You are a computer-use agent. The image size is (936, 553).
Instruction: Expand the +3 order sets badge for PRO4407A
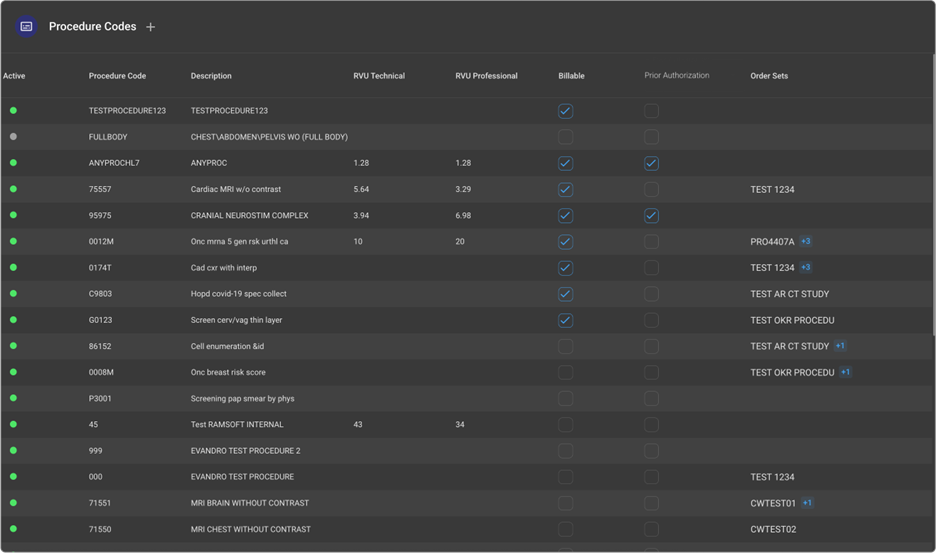click(805, 241)
